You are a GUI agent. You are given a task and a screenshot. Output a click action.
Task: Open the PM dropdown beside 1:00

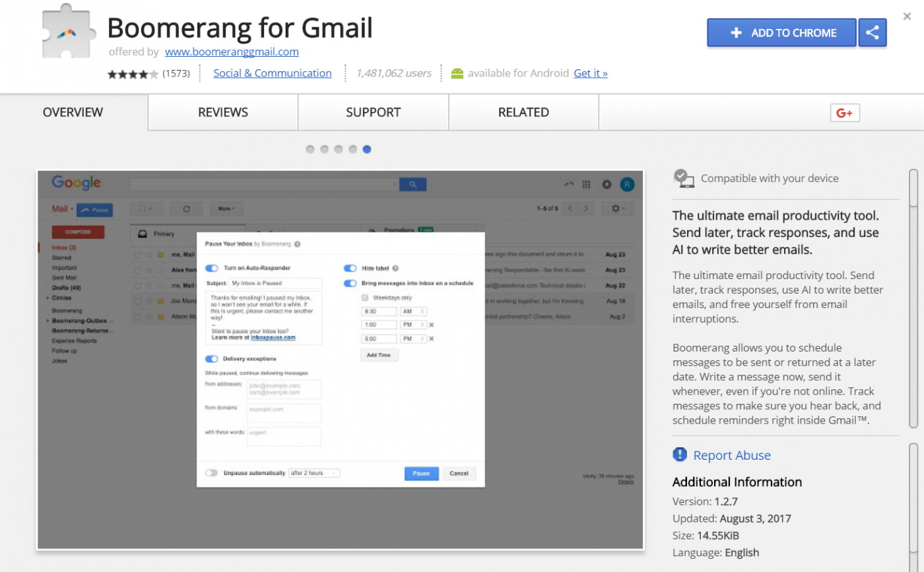413,325
